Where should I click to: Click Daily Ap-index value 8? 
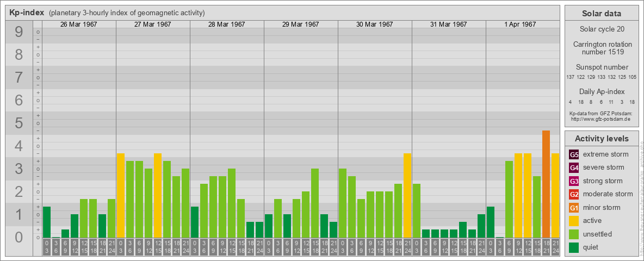click(591, 102)
